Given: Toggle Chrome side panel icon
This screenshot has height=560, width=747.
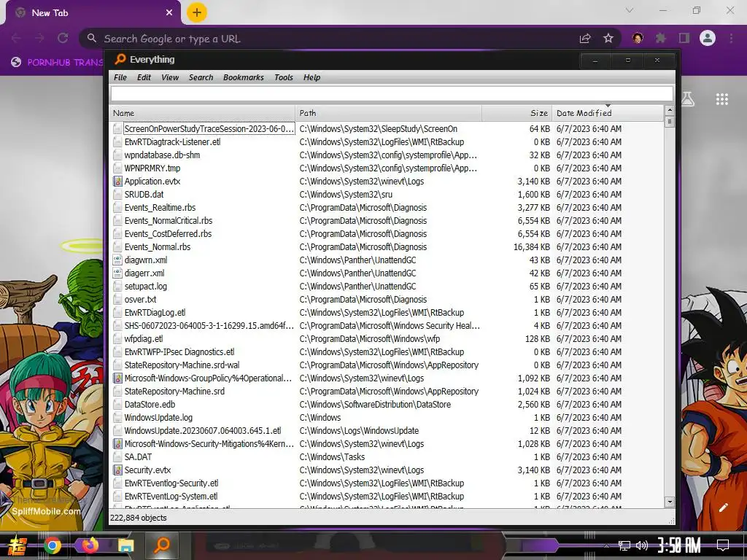Looking at the screenshot, I should (x=684, y=38).
